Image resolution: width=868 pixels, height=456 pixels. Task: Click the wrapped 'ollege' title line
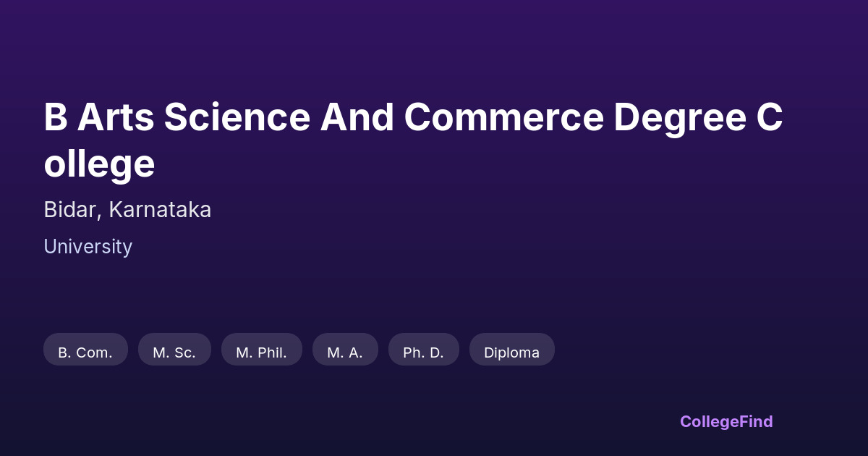[99, 164]
